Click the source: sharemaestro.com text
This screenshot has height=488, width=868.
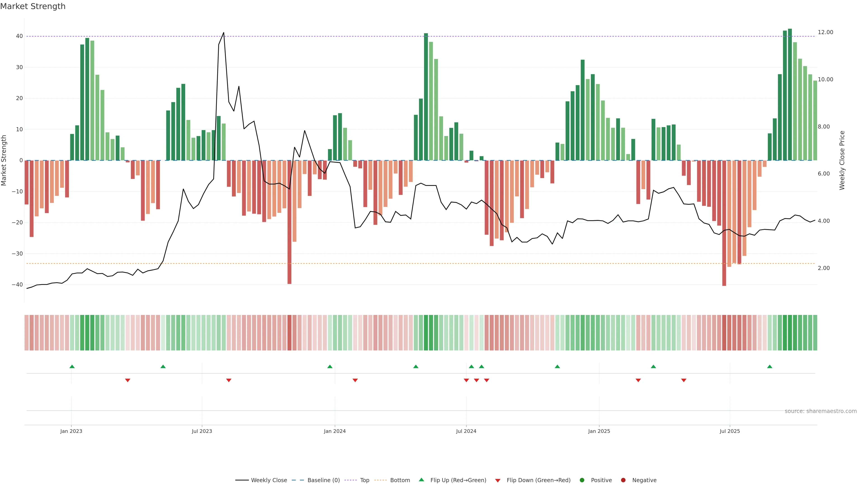821,411
